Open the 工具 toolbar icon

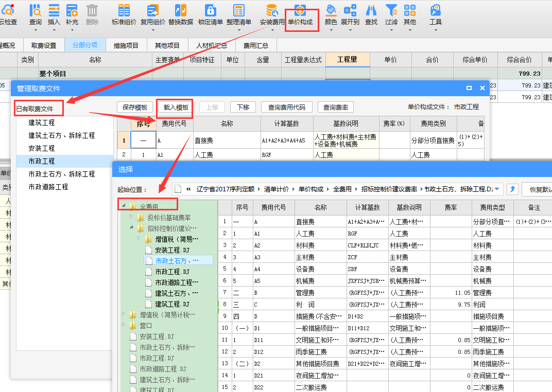click(x=436, y=14)
